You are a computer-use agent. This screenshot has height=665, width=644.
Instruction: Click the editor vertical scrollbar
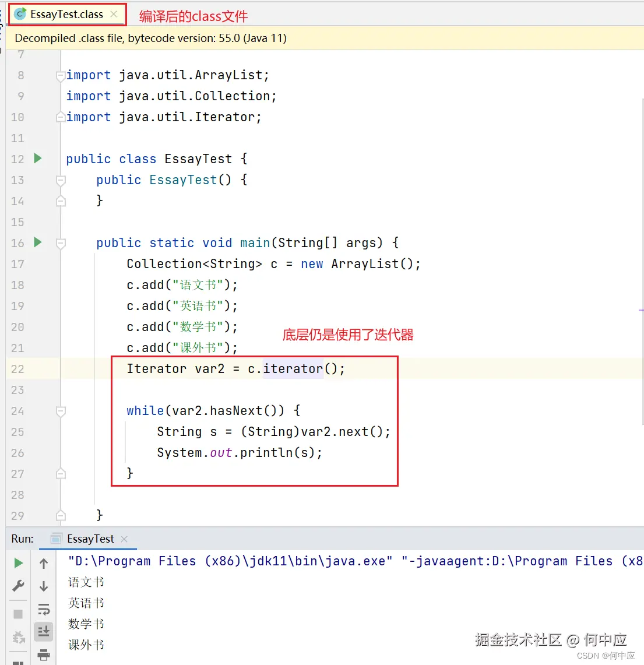(642, 261)
